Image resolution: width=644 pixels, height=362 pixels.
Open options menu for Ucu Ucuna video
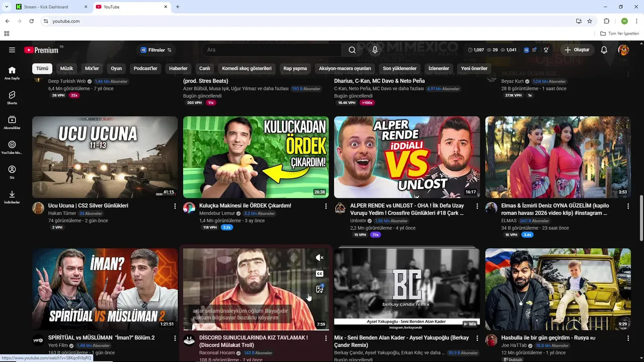click(x=175, y=206)
